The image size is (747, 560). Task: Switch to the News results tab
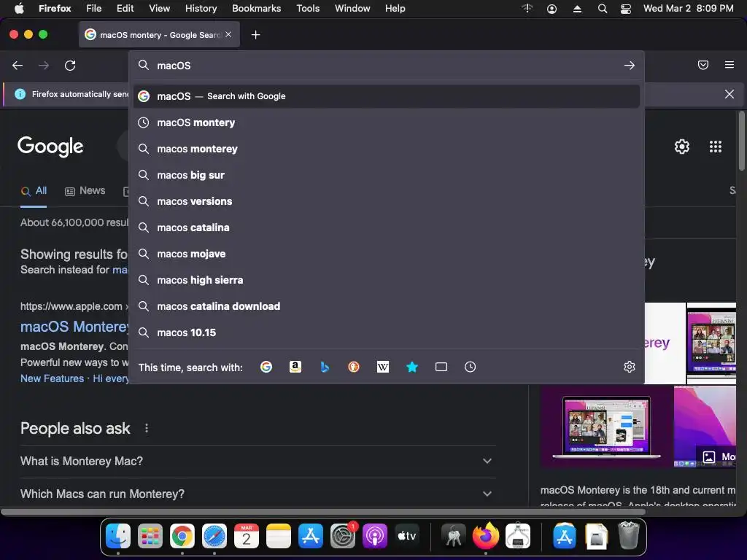click(85, 191)
